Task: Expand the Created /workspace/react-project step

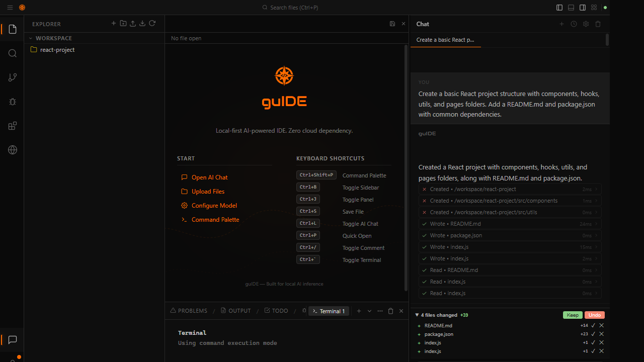Action: tap(510, 190)
